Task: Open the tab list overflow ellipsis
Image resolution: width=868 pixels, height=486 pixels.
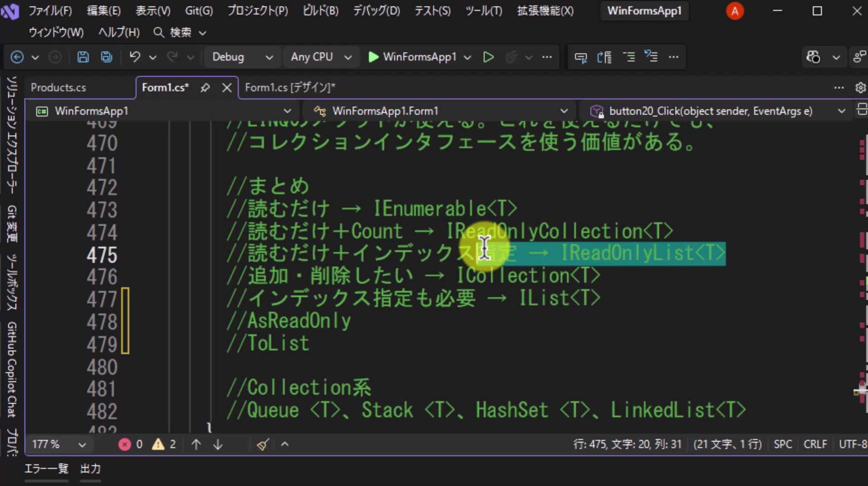Action: tap(839, 88)
